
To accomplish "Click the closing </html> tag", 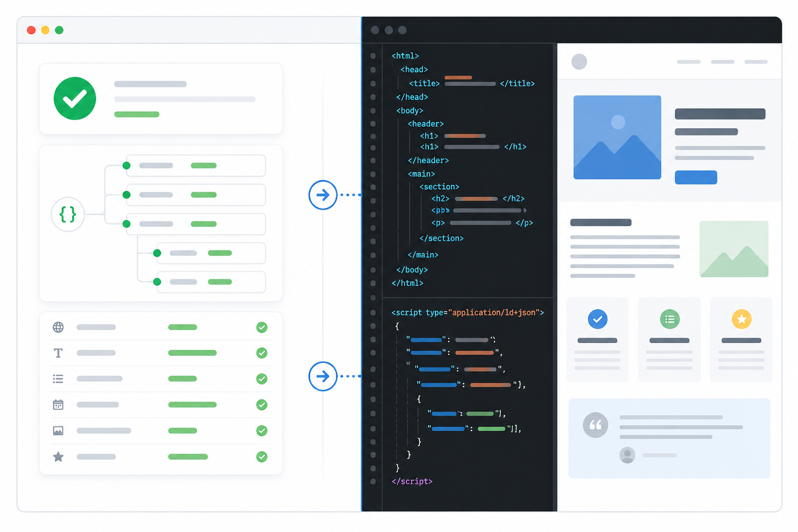I will pyautogui.click(x=407, y=283).
